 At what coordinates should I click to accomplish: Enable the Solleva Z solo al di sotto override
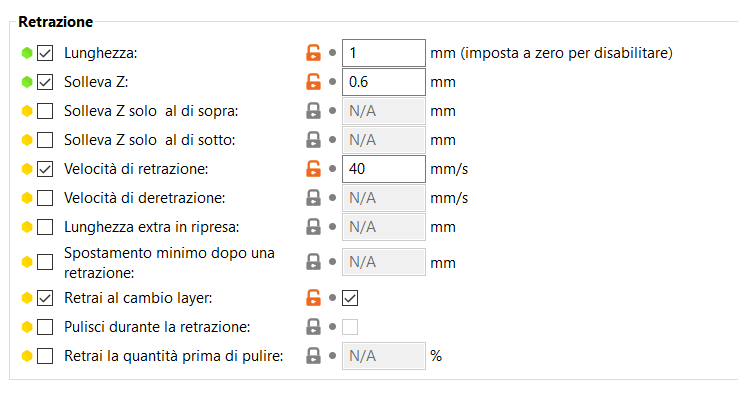pyautogui.click(x=45, y=140)
